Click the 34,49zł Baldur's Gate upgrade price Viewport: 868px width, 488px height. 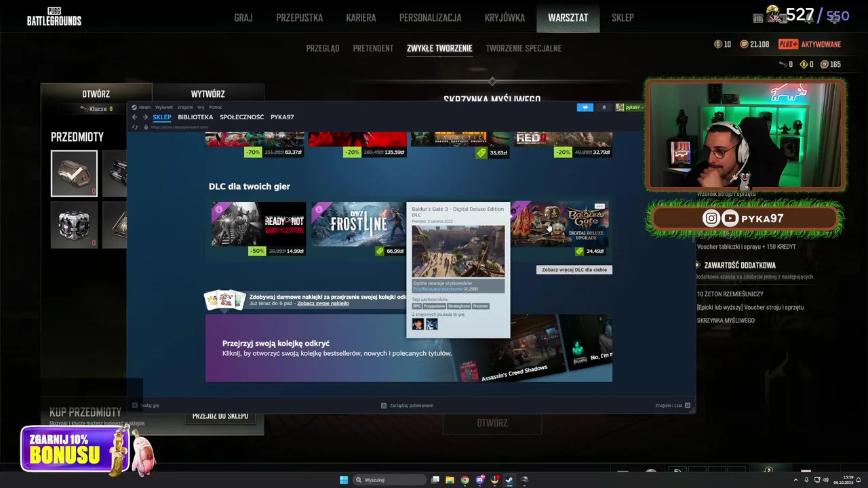coord(595,251)
